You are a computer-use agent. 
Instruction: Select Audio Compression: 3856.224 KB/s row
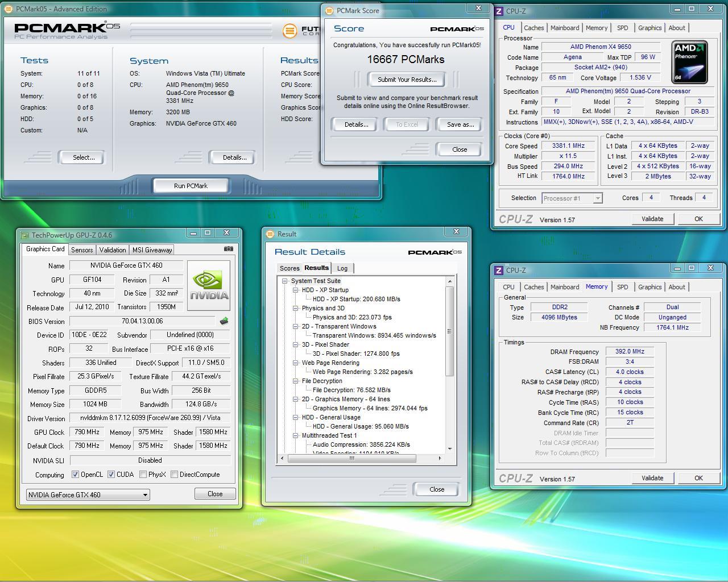pos(361,444)
